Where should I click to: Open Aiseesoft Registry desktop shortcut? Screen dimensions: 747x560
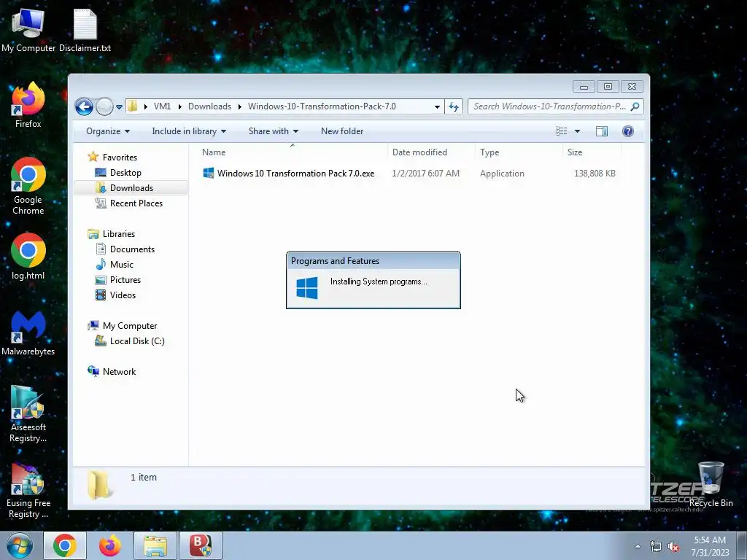tap(28, 414)
